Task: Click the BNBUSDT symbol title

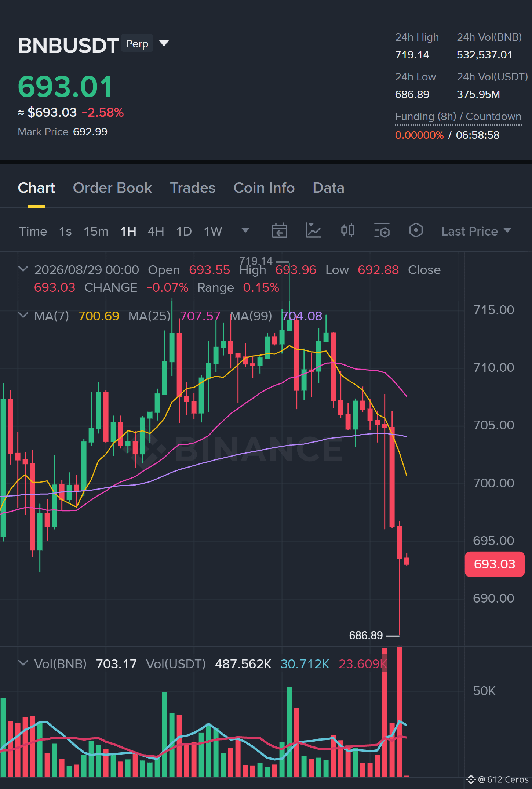Action: pos(68,46)
